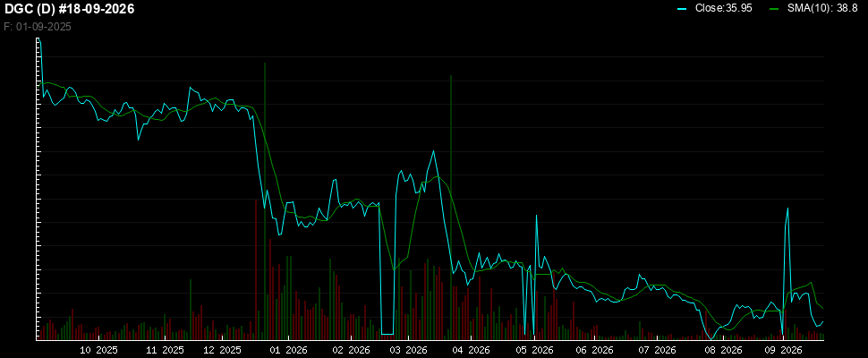This screenshot has height=358, width=868.
Task: Select the 10 2025 axis label
Action: (x=99, y=350)
